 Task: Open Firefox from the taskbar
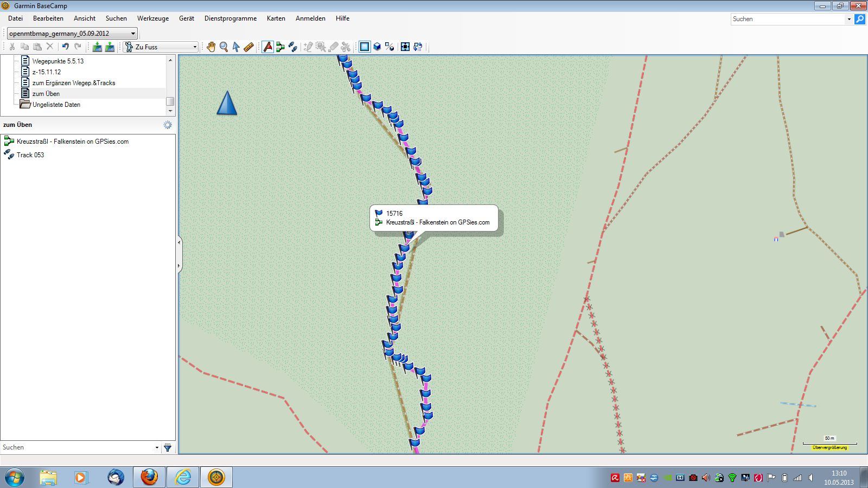pos(149,478)
